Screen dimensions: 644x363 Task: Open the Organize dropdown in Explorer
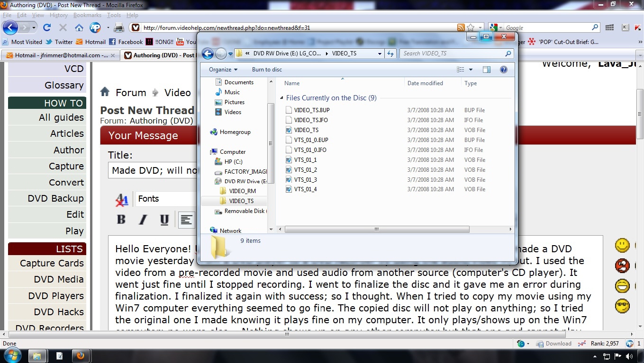223,70
